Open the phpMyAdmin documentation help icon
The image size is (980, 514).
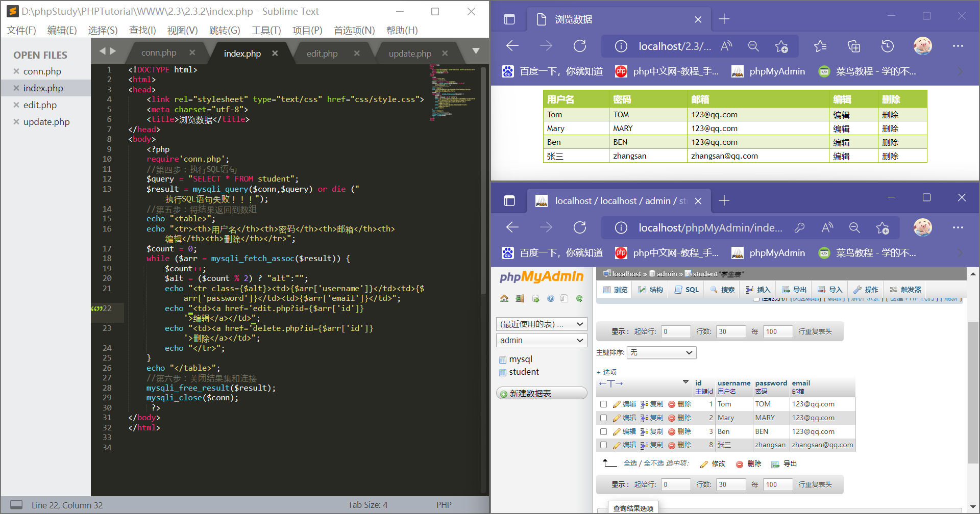(x=551, y=299)
